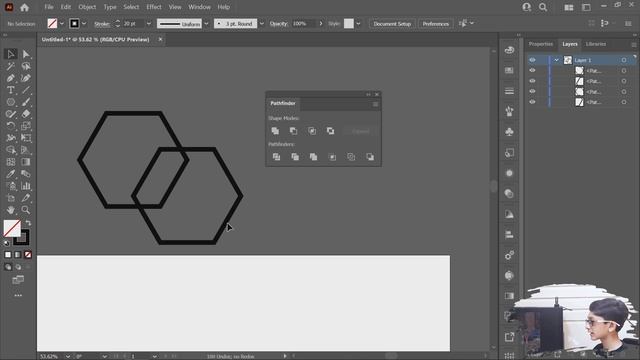Click Trim in Pathfinders row

(x=295, y=157)
